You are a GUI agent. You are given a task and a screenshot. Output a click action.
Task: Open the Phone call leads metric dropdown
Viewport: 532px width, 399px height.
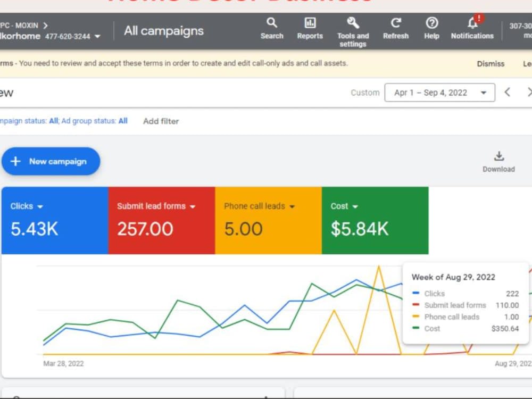(x=292, y=206)
